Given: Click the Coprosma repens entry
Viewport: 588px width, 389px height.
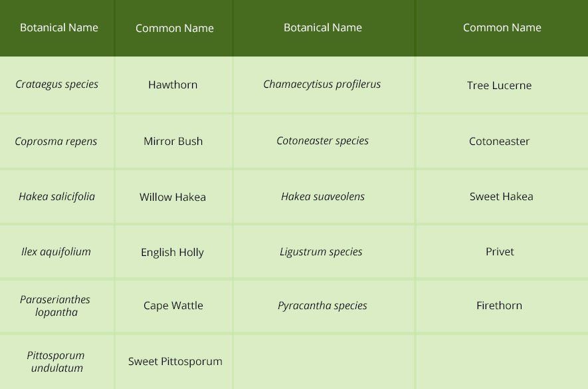Looking at the screenshot, I should [x=56, y=141].
